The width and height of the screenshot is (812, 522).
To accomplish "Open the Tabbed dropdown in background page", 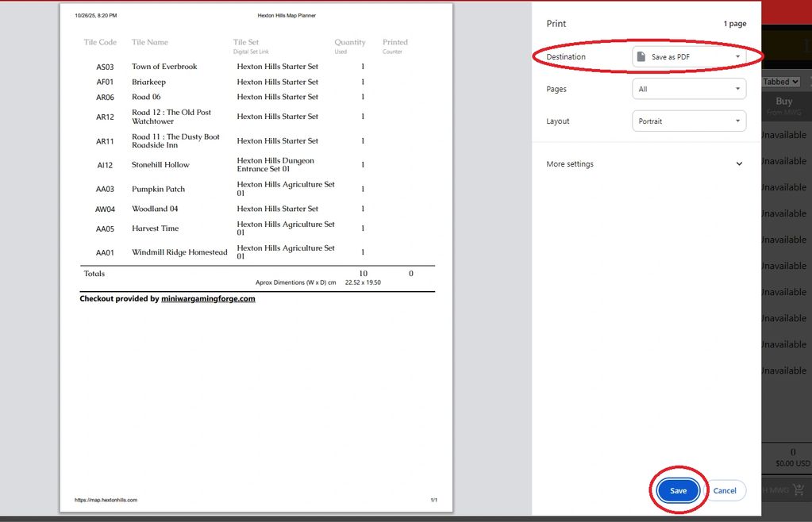I will (780, 82).
